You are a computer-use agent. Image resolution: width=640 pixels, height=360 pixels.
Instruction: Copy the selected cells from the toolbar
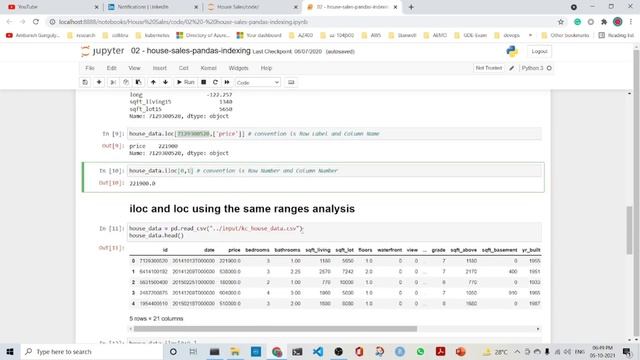tap(126, 82)
